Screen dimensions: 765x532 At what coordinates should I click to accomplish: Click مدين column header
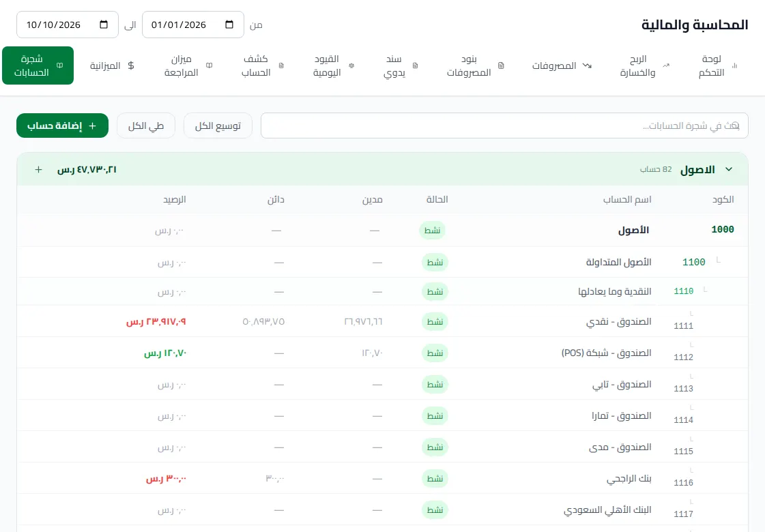372,199
